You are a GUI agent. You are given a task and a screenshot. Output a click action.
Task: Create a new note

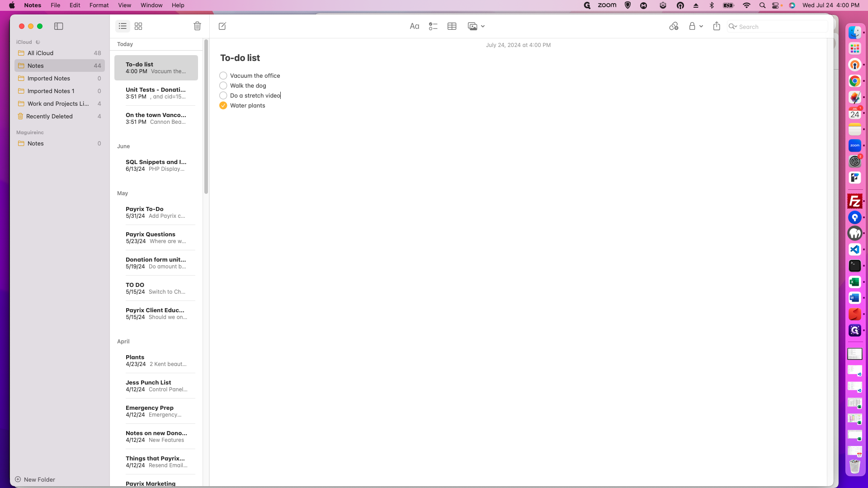[222, 26]
